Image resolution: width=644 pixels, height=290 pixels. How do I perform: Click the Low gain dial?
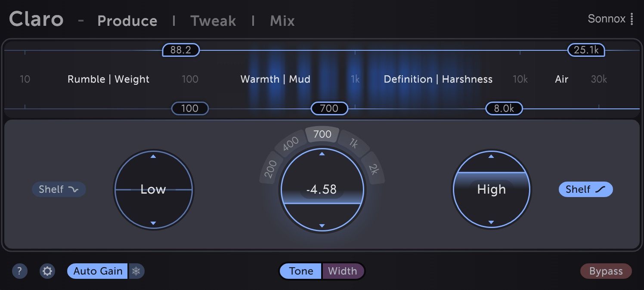[153, 190]
